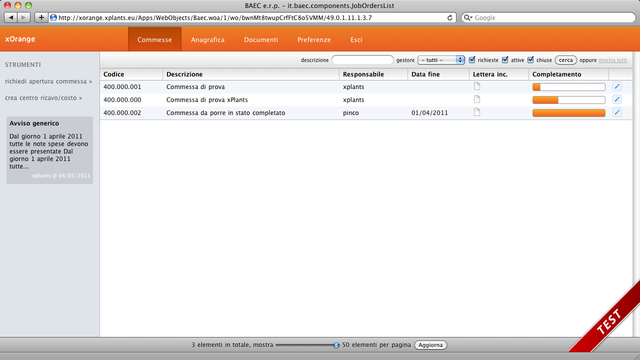Click richiedi apertura commessa link
Image resolution: width=640 pixels, height=360 pixels.
point(49,81)
